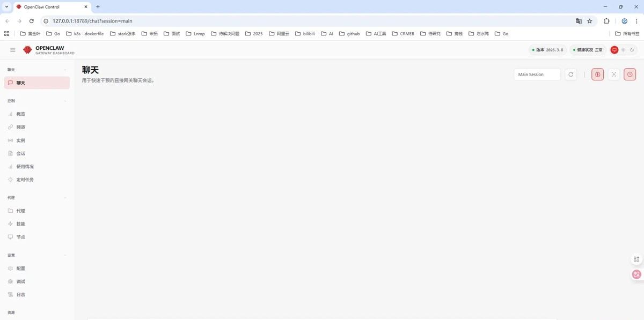Open the tab search dropdown arrow
This screenshot has width=644, height=320.
click(6, 7)
